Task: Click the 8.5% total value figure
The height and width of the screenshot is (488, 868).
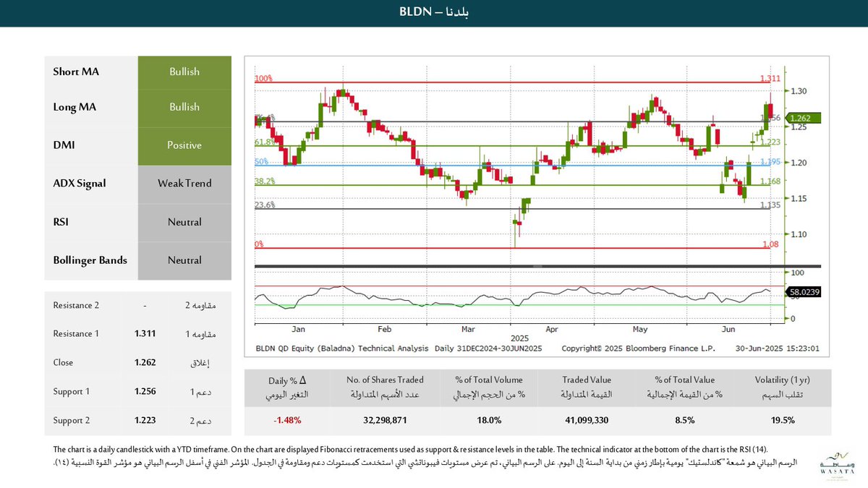Action: coord(684,420)
